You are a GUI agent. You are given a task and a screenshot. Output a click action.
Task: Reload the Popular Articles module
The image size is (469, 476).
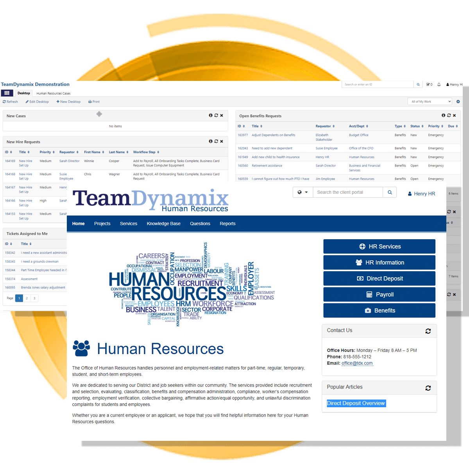click(428, 388)
